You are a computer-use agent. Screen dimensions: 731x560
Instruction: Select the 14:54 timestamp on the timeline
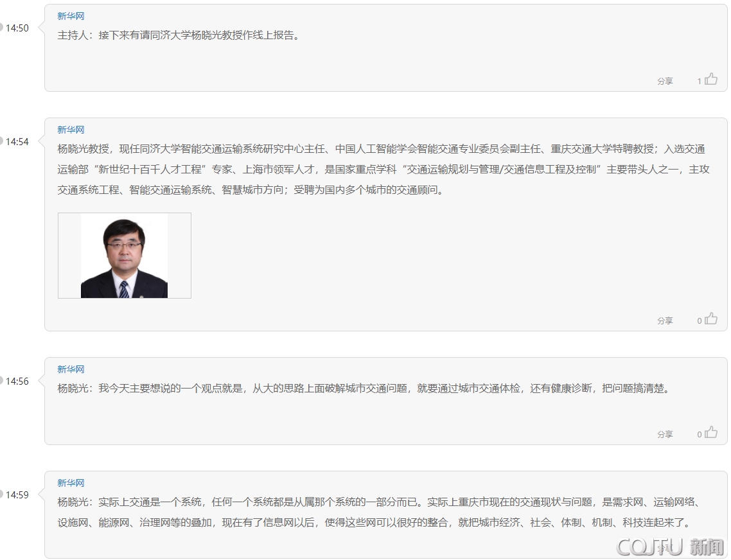17,142
